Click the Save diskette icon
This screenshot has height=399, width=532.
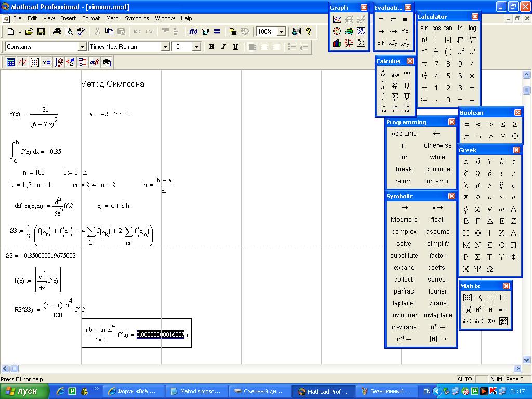(x=41, y=32)
